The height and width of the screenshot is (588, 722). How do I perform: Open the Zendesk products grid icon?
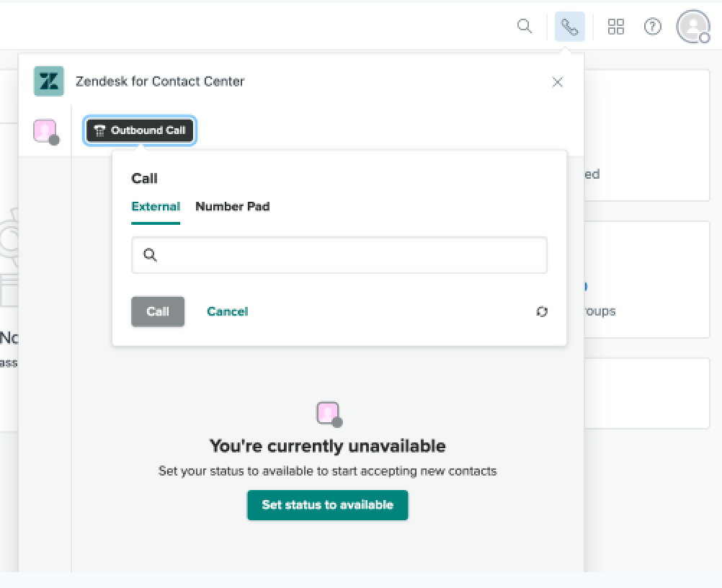point(615,27)
